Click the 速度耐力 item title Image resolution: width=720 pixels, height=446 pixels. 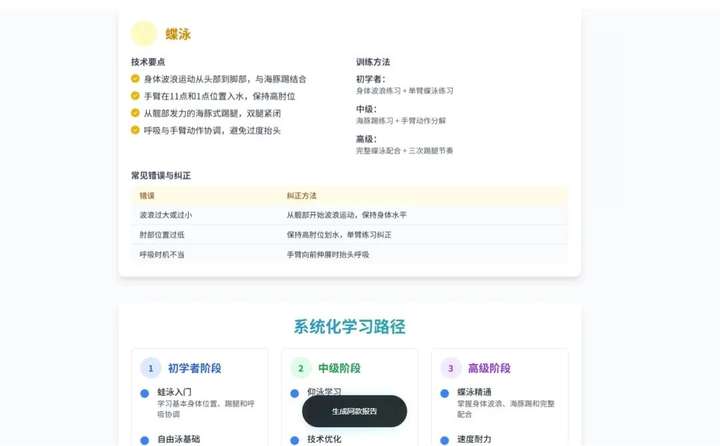click(x=474, y=439)
